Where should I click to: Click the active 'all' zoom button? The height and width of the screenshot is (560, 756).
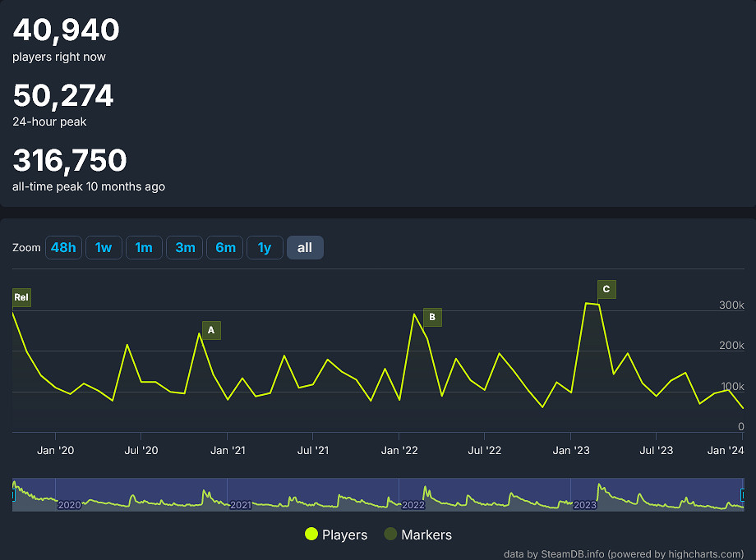click(305, 247)
